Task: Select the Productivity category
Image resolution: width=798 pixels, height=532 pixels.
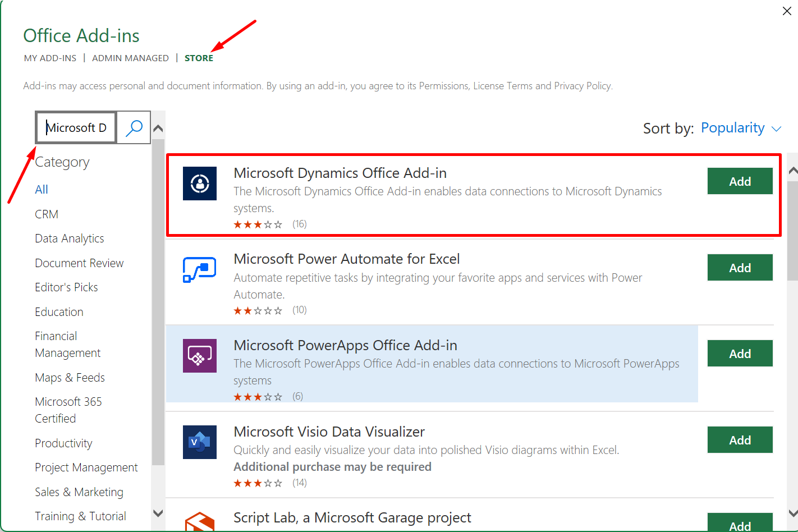Action: tap(63, 443)
